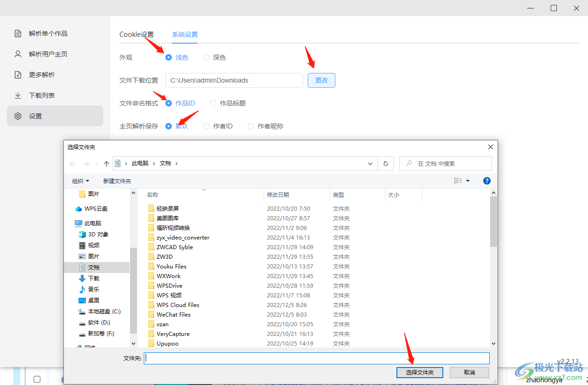This screenshot has height=385, width=588.
Task: Open address bar history dropdown
Action: pos(370,163)
